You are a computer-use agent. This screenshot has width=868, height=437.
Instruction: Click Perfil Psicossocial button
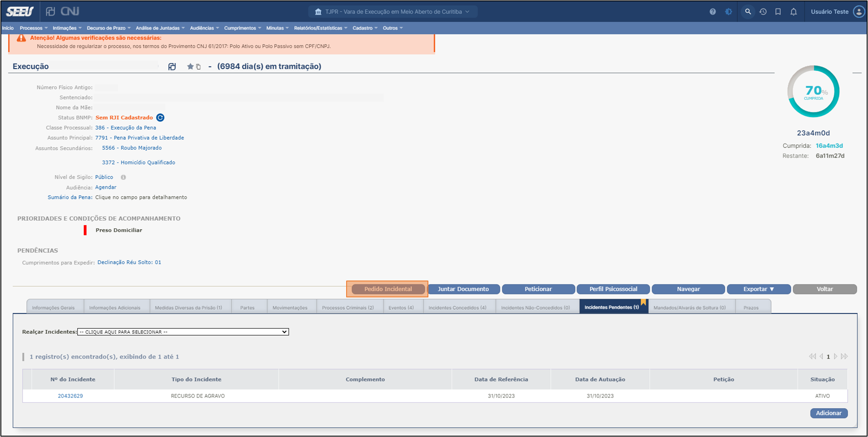tap(613, 289)
